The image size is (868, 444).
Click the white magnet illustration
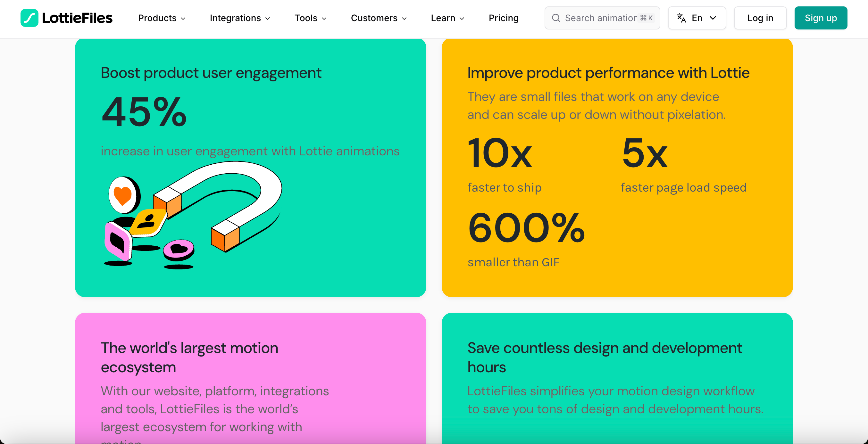tap(218, 205)
